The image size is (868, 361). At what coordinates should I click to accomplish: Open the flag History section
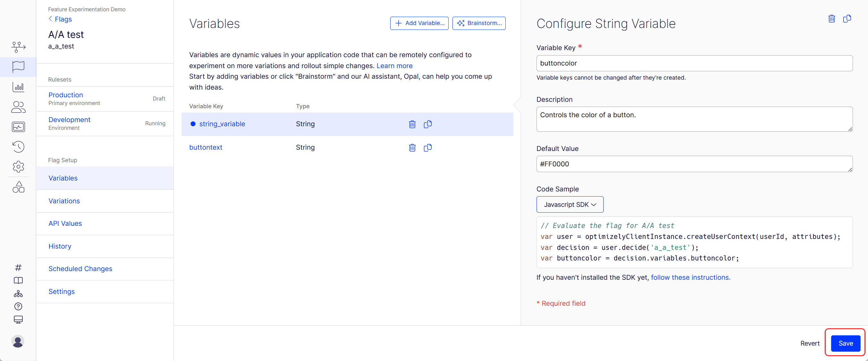(105, 246)
